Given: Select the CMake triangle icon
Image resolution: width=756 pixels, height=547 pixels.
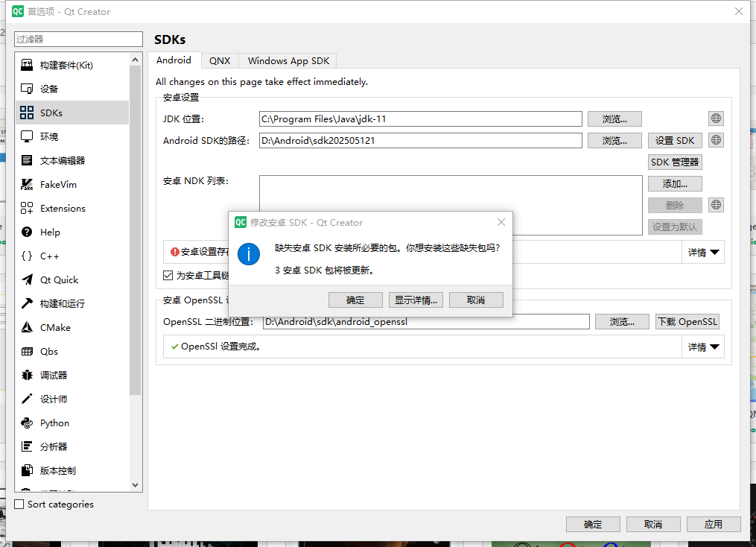Looking at the screenshot, I should tap(27, 327).
